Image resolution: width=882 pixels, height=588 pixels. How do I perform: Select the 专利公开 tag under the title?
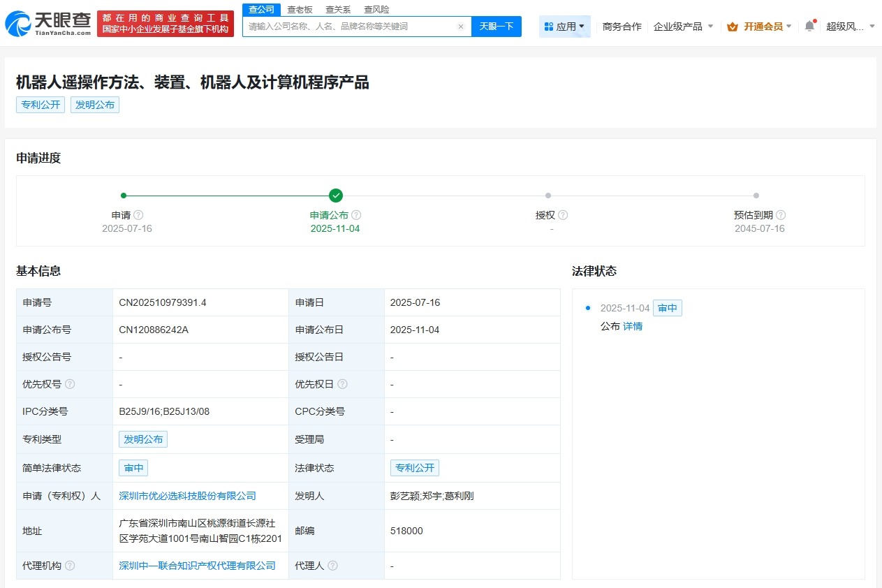tap(40, 105)
